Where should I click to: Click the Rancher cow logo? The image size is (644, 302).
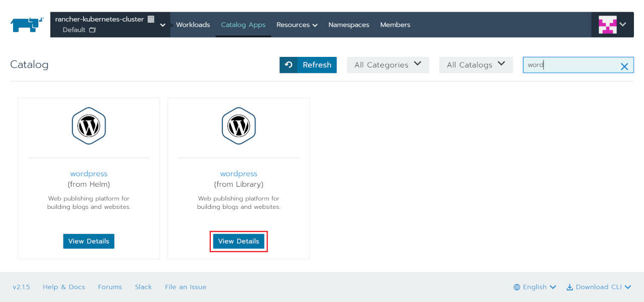click(27, 25)
